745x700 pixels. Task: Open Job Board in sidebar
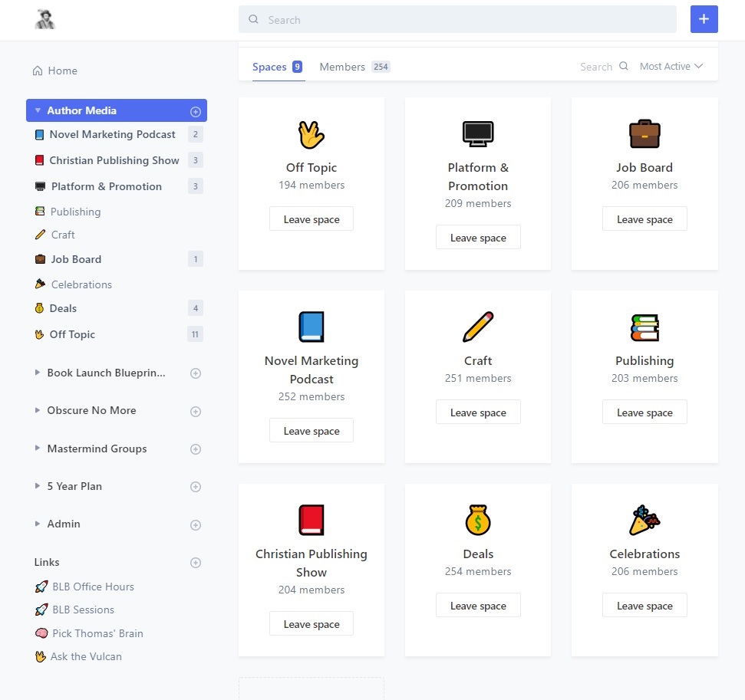click(76, 259)
